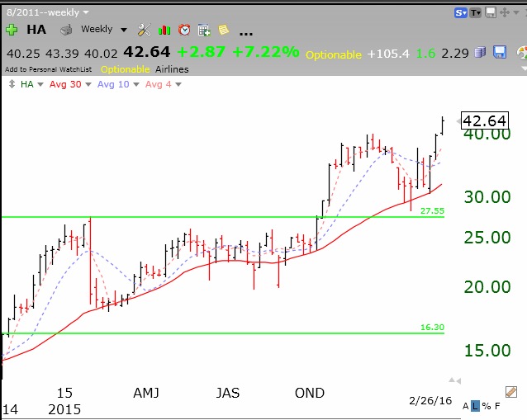Click the 'Airlines' industry link
527x420 pixels.
172,69
